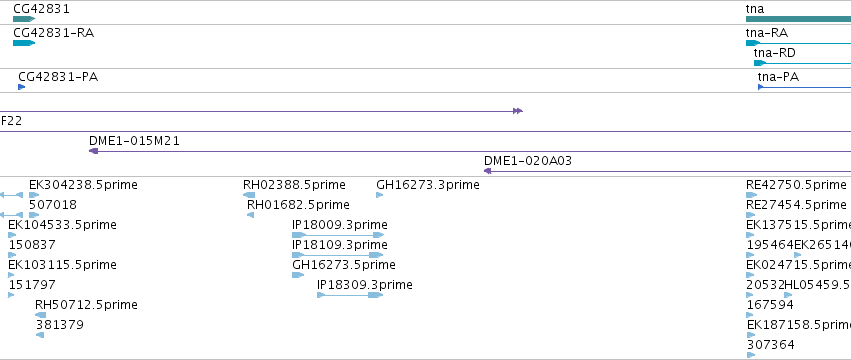Viewport: 851px width, 360px height.
Task: Select the CG42831-PA protein arrow
Action: [22, 87]
